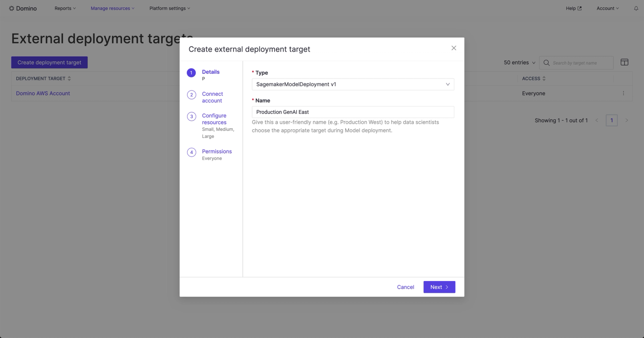Open the notifications bell
Screen dimensions: 644x338
pos(636,8)
